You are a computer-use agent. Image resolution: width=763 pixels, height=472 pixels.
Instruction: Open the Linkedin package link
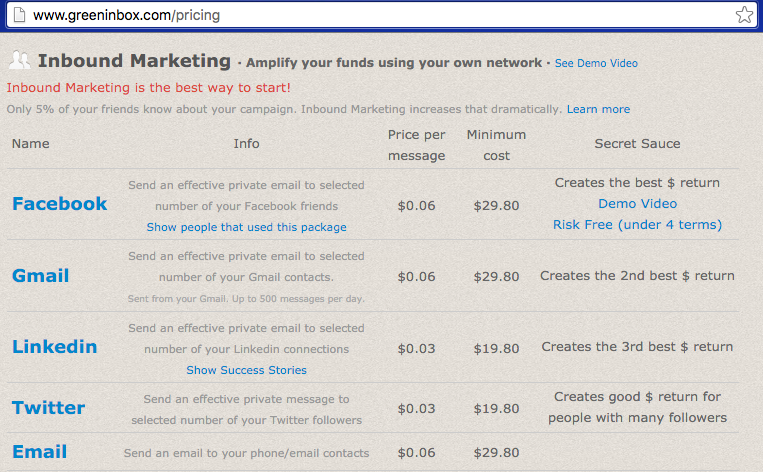point(54,347)
